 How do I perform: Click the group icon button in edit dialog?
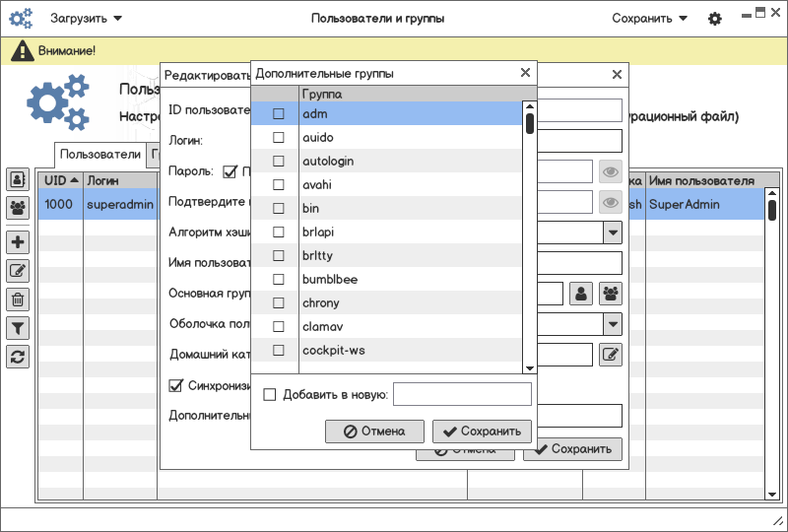coord(611,294)
